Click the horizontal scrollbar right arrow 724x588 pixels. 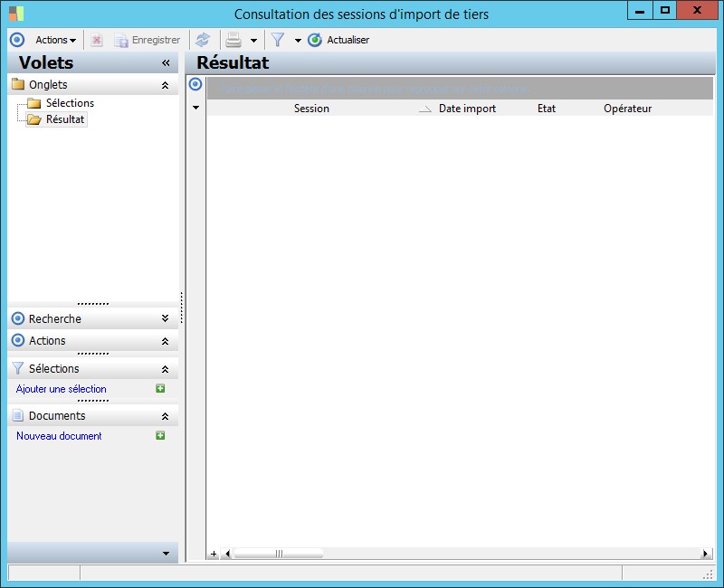705,554
